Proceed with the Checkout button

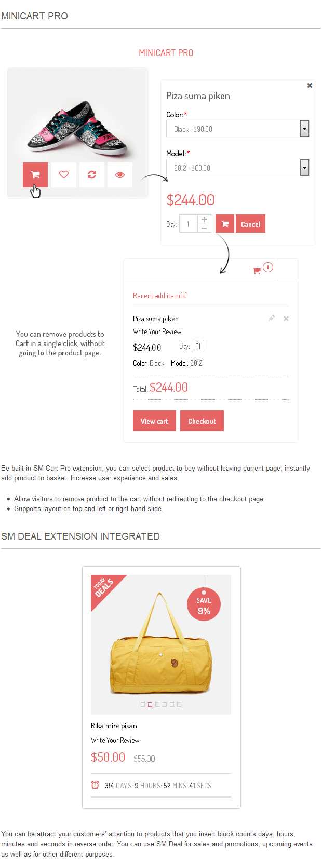pos(202,421)
